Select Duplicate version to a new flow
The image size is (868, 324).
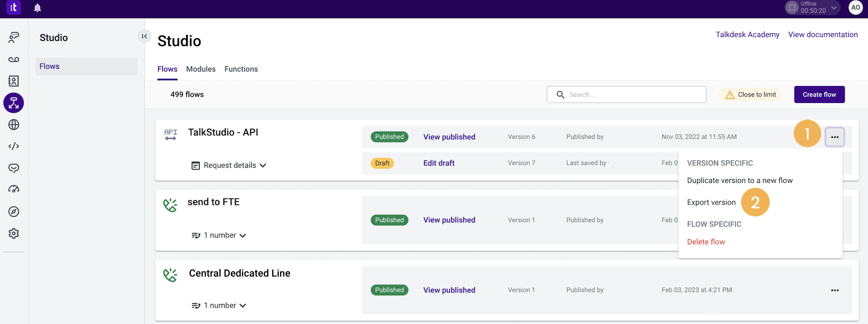pos(740,181)
